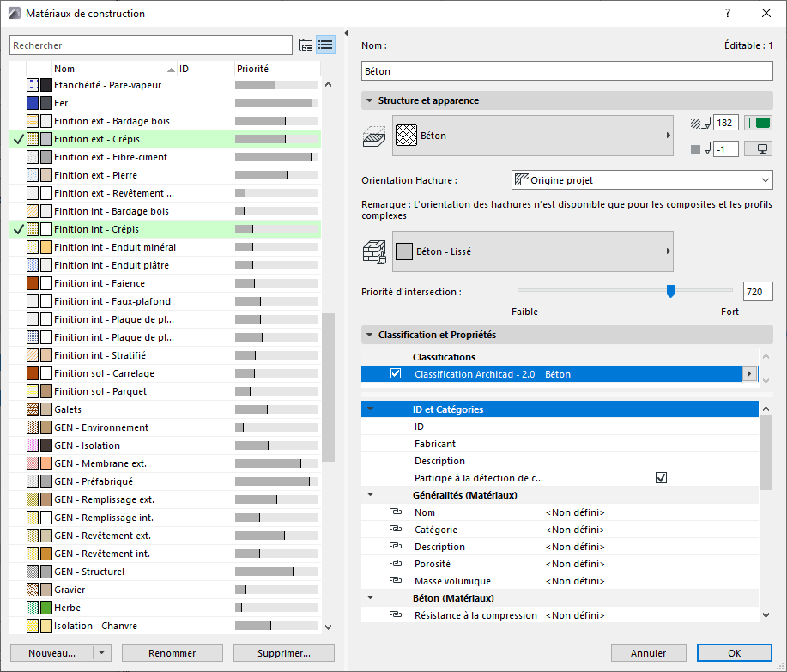The image size is (787, 672).
Task: Click Priorité d'intersection slider handle
Action: [x=670, y=291]
